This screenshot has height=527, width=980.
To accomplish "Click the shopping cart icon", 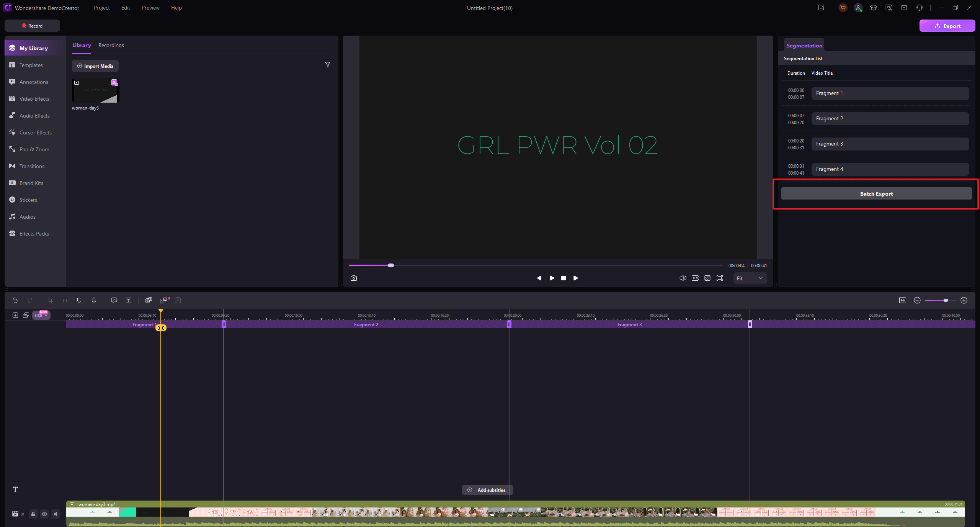I will [843, 8].
